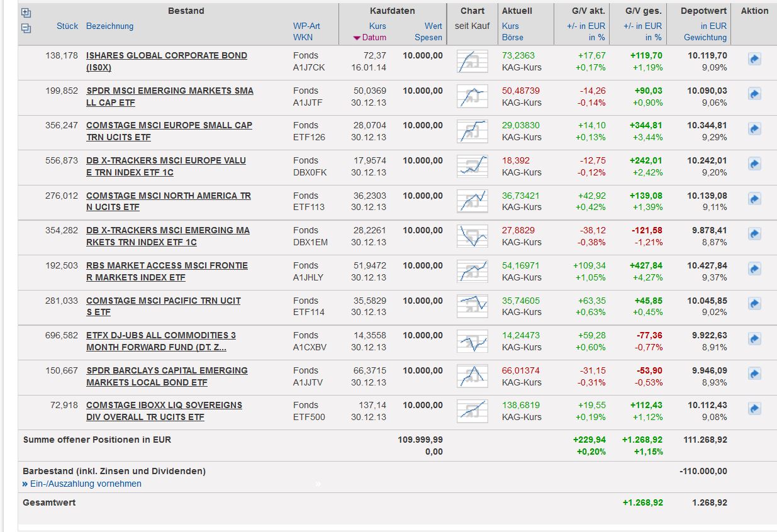Open chart thumbnail for ETFX DJ-UBS All Commodities
The height and width of the screenshot is (532, 777).
(x=472, y=341)
